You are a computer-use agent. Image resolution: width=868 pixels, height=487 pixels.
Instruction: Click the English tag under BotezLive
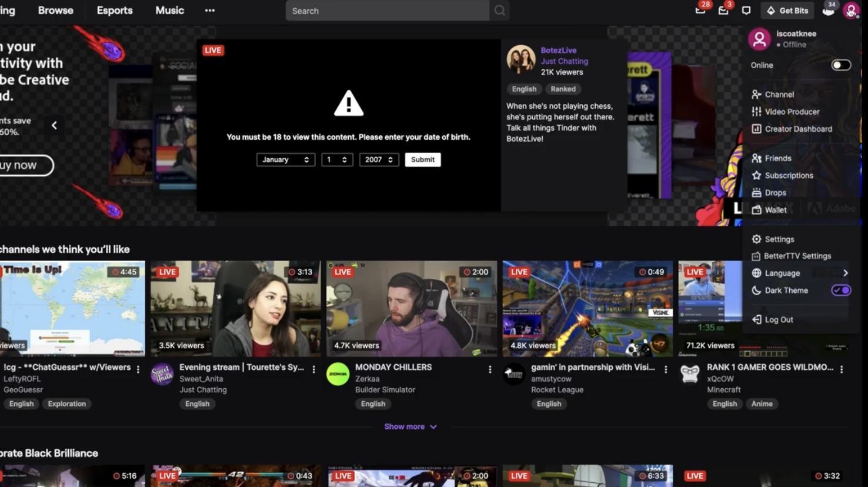point(524,89)
